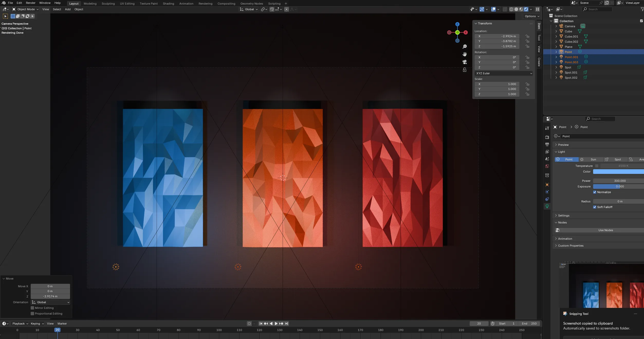
Task: Click the zoom magnifier gizmo in viewport
Action: coord(465,47)
